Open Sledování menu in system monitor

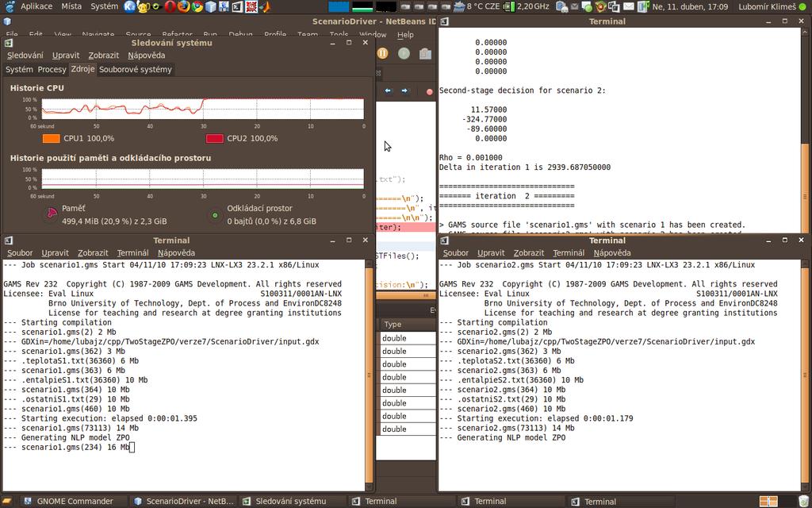pyautogui.click(x=25, y=56)
